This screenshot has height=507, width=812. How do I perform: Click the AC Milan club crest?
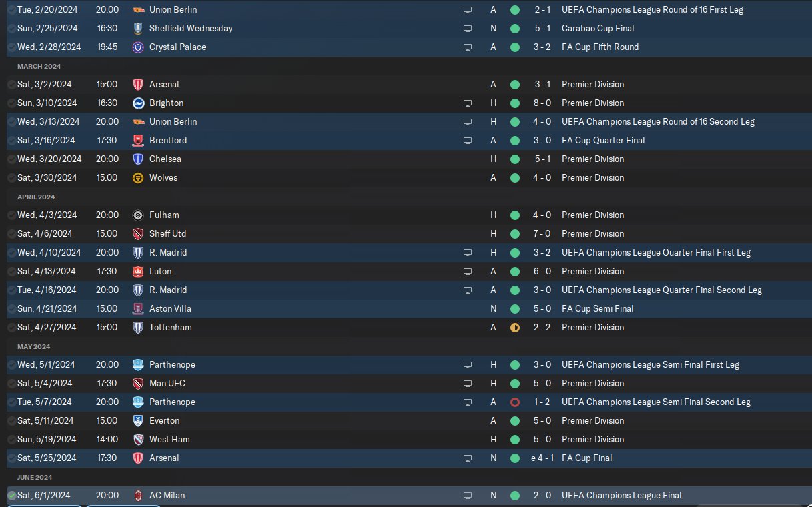point(138,496)
